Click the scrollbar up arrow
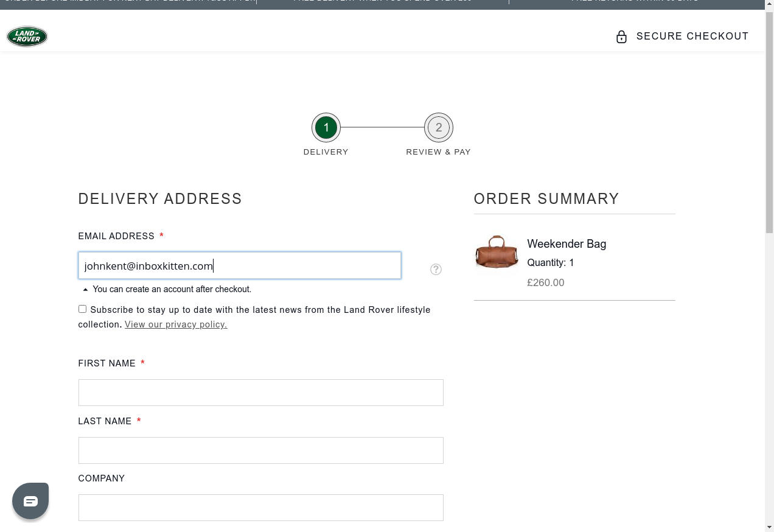Screen dimensions: 774x532 click(769, 5)
